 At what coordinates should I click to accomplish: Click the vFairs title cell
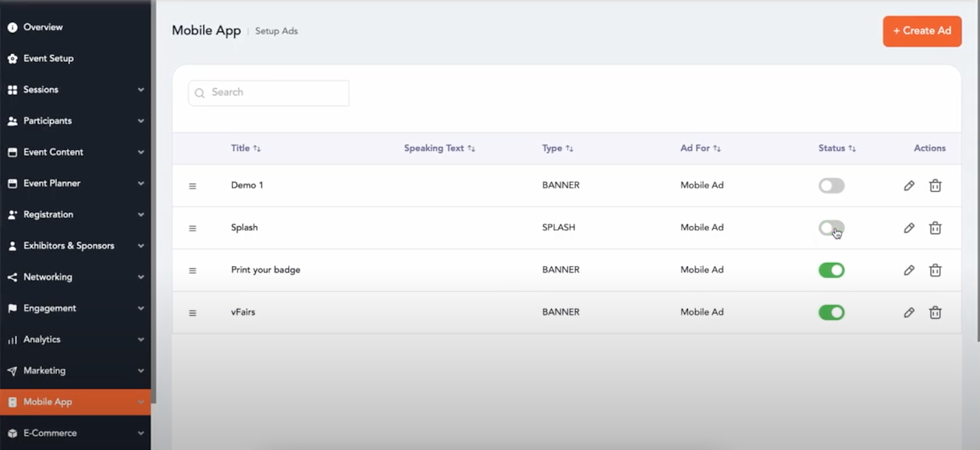tap(243, 312)
